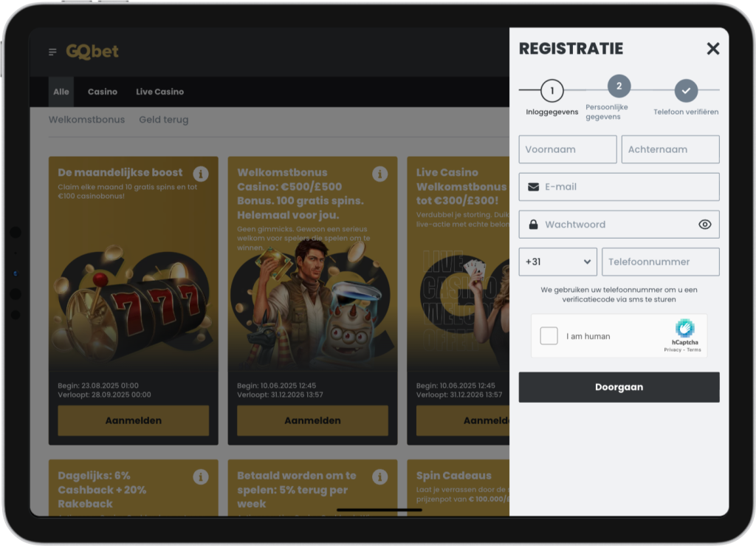The width and height of the screenshot is (756, 546).
Task: Open the hamburger menu beside GQbet logo
Action: 52,52
